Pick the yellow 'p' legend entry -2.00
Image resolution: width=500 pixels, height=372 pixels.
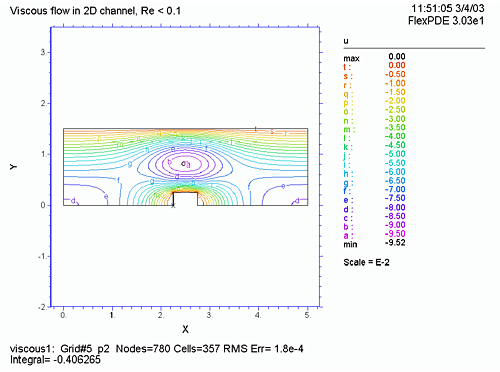(374, 101)
